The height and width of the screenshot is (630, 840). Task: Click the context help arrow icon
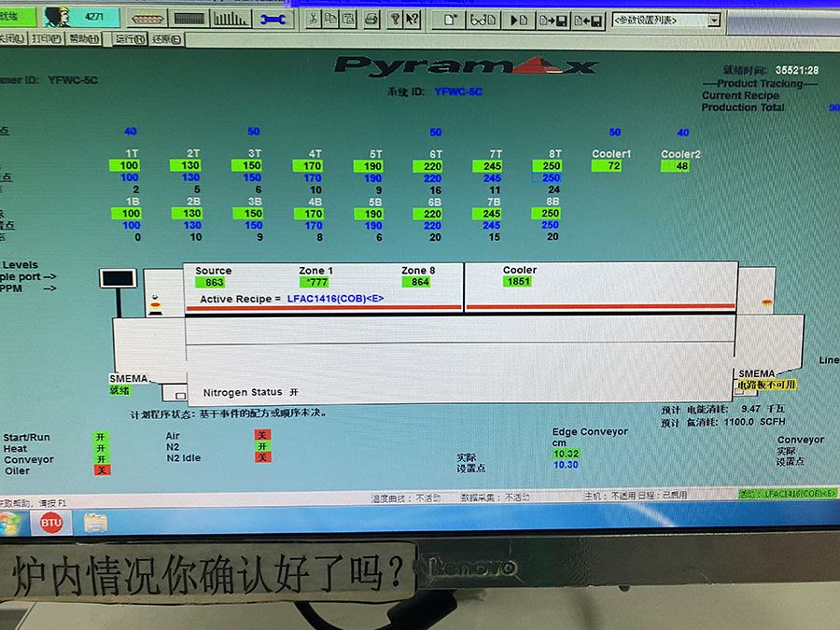413,20
